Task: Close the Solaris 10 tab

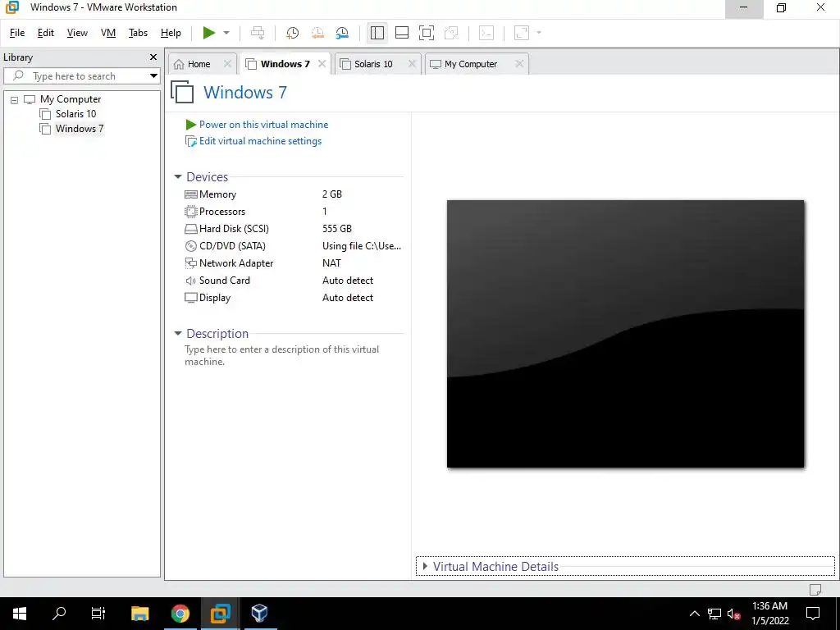Action: (x=412, y=64)
